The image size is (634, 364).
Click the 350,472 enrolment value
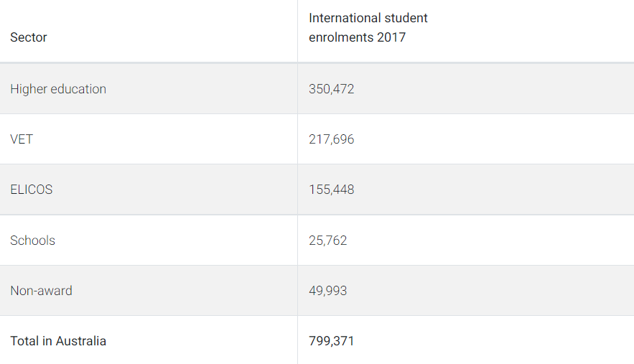click(x=332, y=89)
